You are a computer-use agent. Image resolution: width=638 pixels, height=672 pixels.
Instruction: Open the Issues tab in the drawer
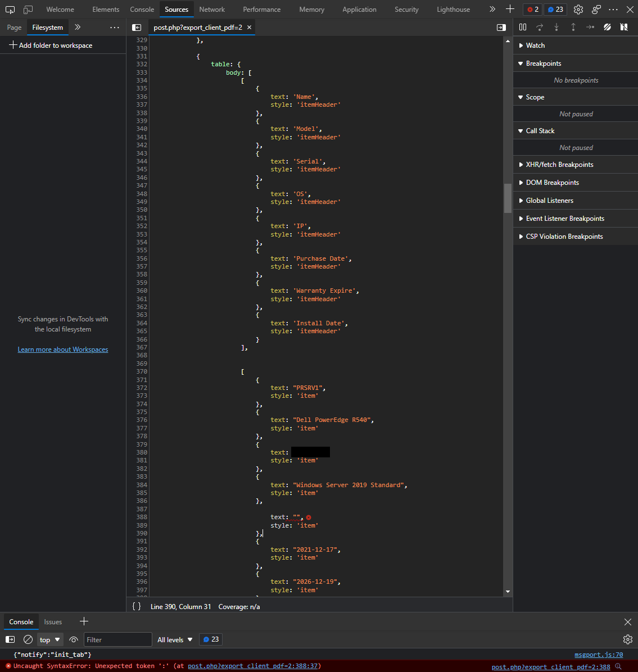(53, 621)
